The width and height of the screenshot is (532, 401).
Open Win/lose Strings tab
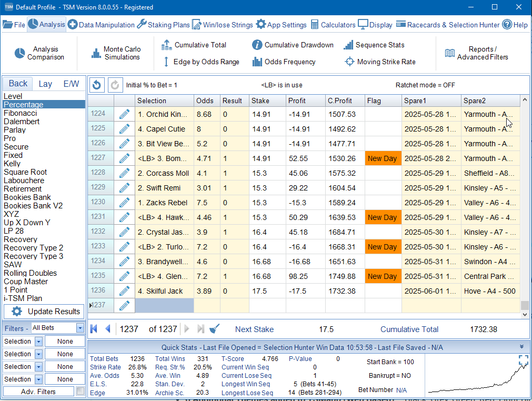[x=222, y=25]
